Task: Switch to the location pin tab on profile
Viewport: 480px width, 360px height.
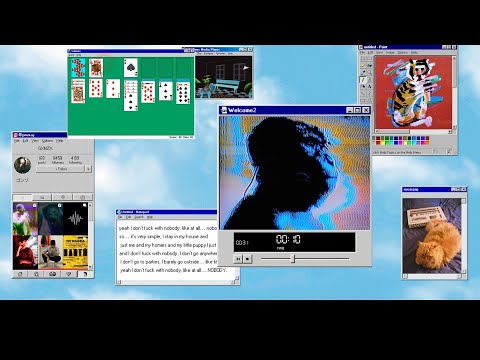Action: click(63, 197)
